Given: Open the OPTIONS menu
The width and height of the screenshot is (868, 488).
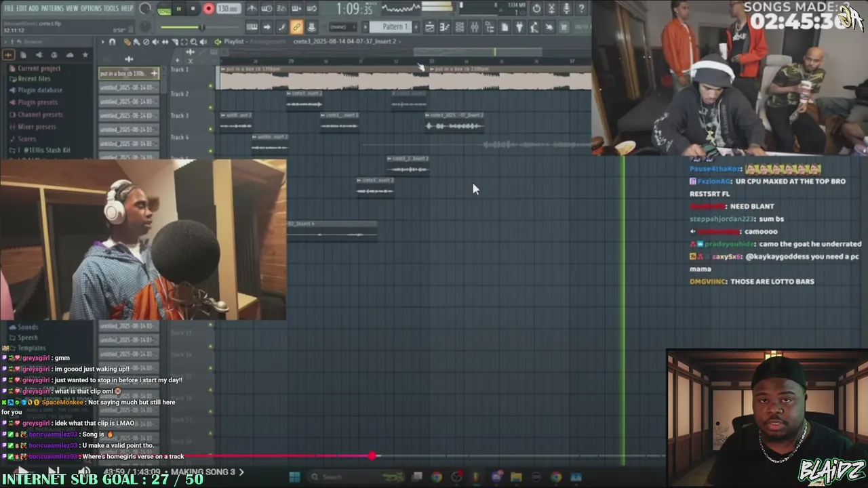Looking at the screenshot, I should coord(91,8).
